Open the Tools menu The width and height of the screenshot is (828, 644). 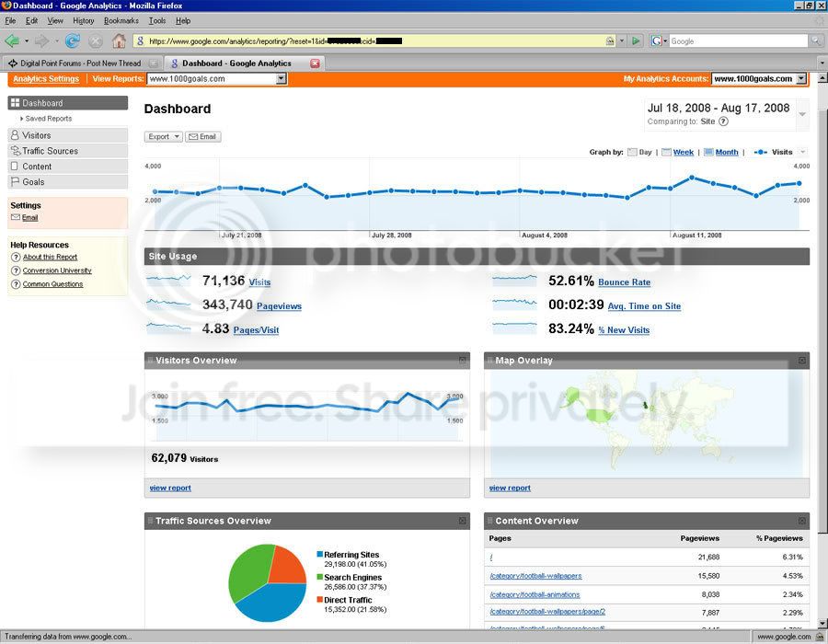pyautogui.click(x=156, y=20)
